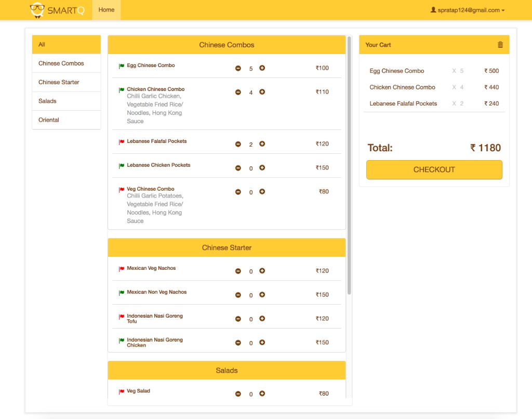Add one Mexican Veg Nachos
Image resolution: width=532 pixels, height=419 pixels.
click(x=262, y=271)
